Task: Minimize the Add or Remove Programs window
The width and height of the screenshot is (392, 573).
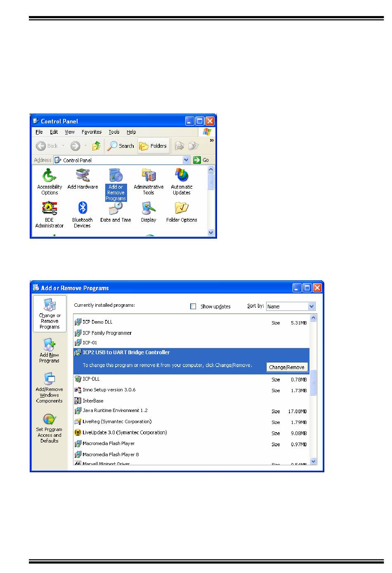Action: coord(298,288)
